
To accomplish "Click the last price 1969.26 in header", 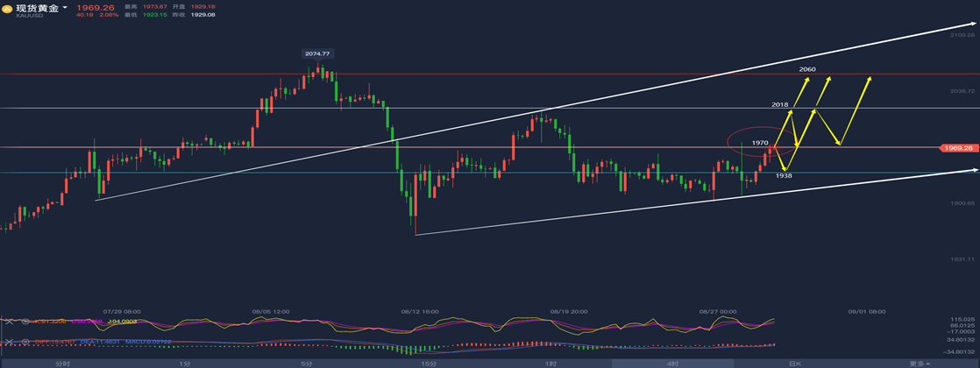I will tap(96, 8).
